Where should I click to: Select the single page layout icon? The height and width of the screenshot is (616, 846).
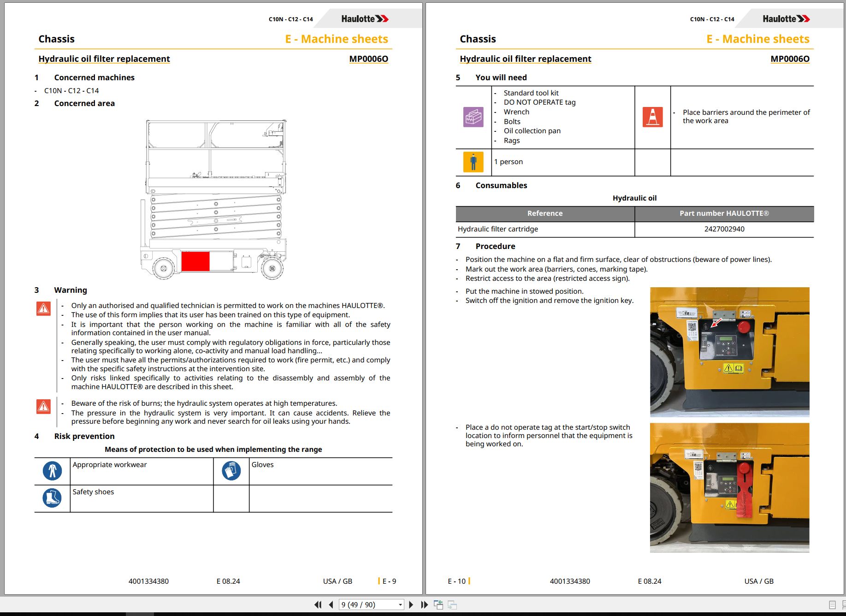[x=832, y=605]
